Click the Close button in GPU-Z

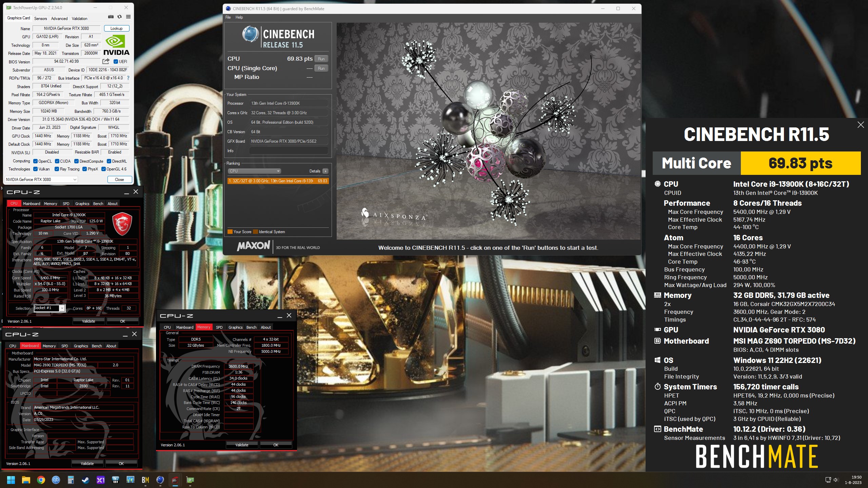coord(119,179)
